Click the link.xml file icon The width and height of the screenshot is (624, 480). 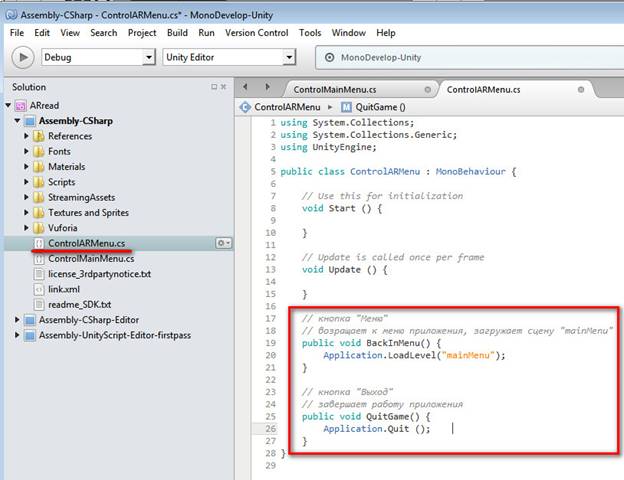coord(39,289)
